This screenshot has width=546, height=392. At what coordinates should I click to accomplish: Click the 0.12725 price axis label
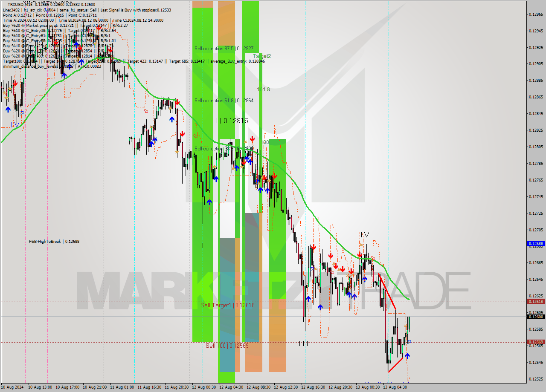click(536, 213)
